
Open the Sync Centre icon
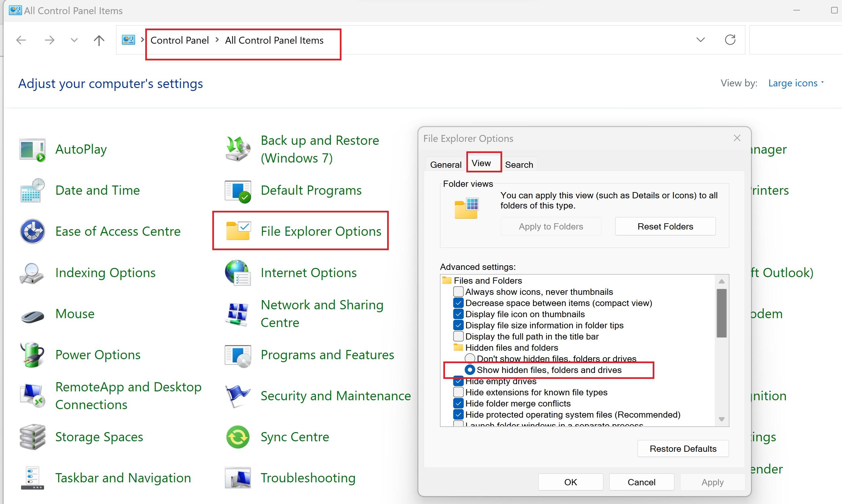click(238, 437)
